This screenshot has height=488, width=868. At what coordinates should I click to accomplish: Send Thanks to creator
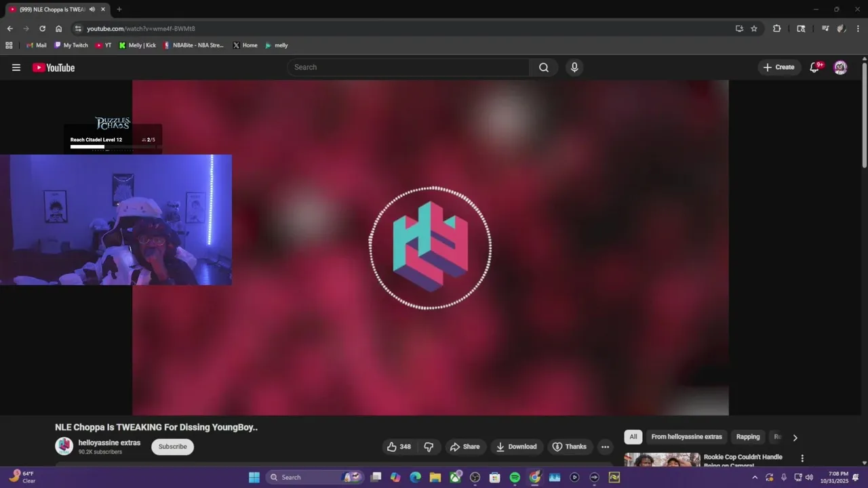point(570,447)
